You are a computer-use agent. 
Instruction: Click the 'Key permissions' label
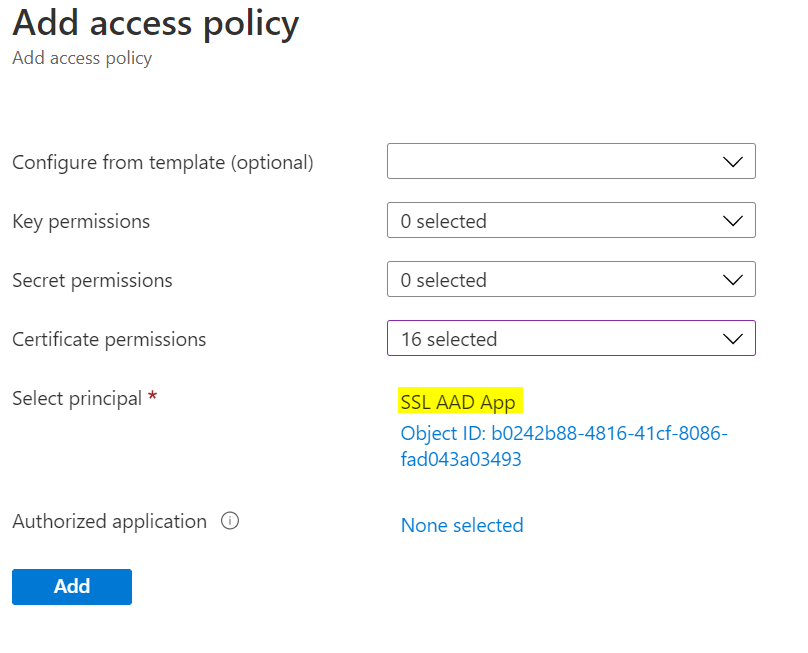pyautogui.click(x=81, y=222)
